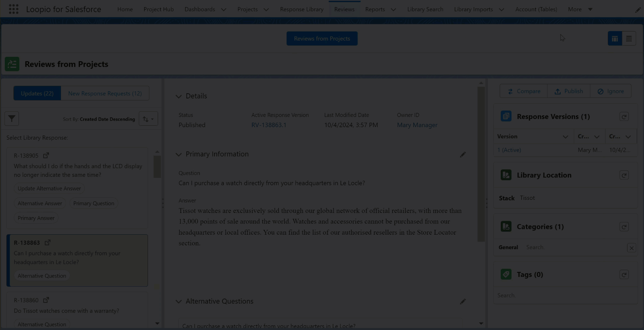
Task: Click the Compare button
Action: pos(524,91)
